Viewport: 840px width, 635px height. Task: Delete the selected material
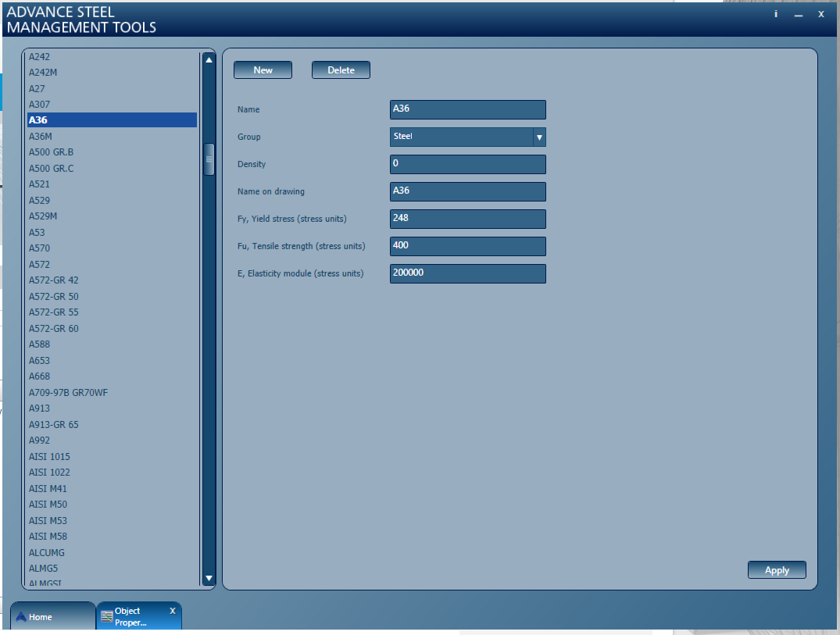click(x=341, y=70)
